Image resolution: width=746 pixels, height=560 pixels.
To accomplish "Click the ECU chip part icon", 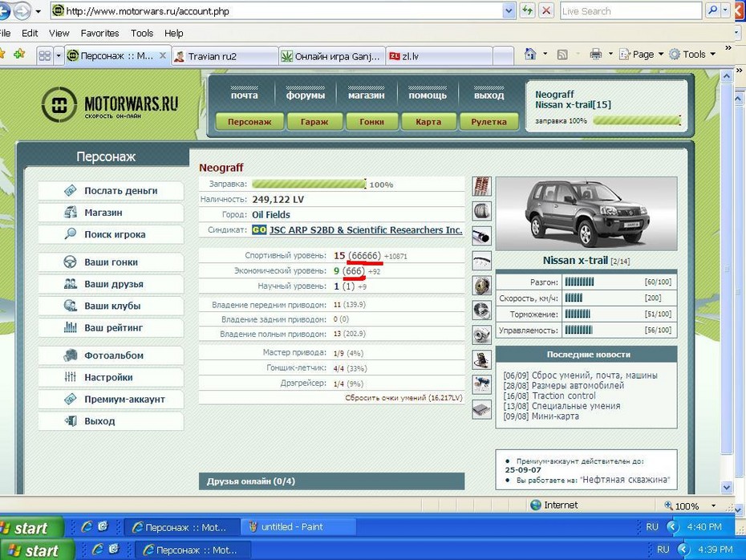I will coord(481,409).
